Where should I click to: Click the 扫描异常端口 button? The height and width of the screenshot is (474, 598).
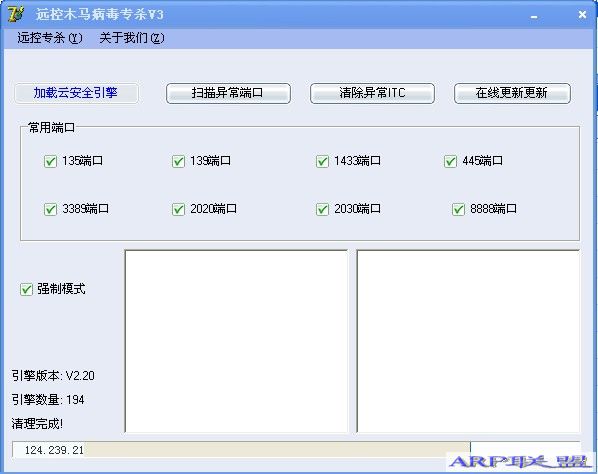tap(228, 93)
